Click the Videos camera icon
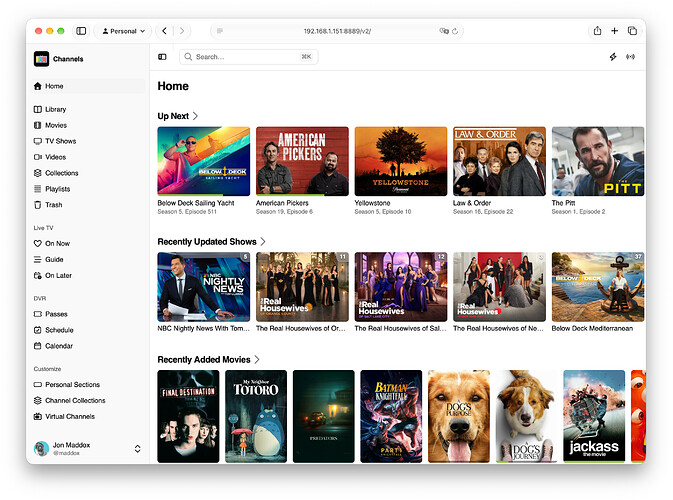The width and height of the screenshot is (673, 500). [x=38, y=157]
